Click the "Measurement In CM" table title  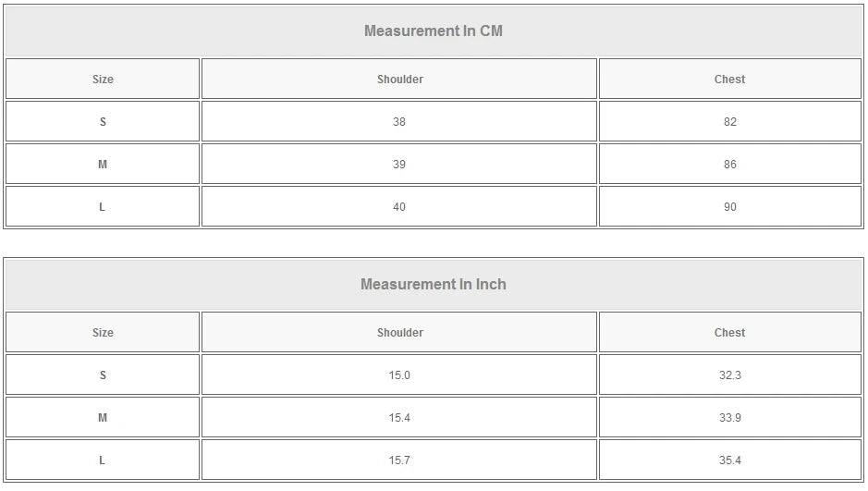(x=433, y=31)
